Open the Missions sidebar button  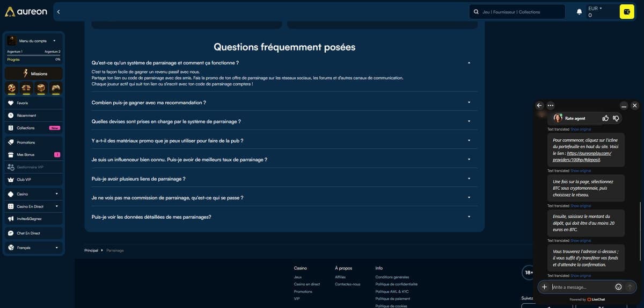[34, 74]
